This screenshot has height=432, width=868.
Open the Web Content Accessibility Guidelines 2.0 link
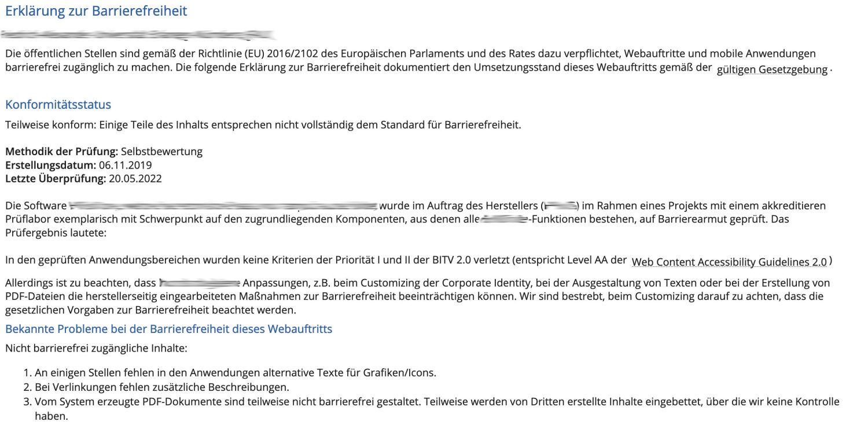point(729,262)
